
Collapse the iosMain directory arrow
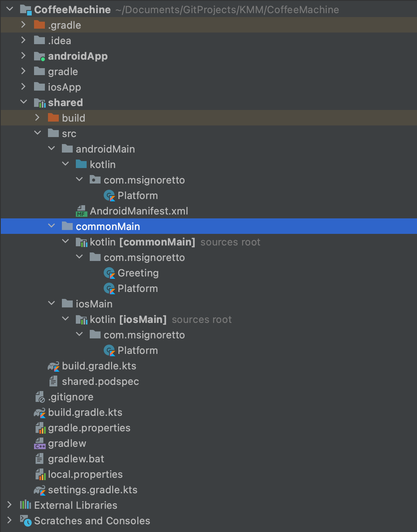tap(51, 304)
